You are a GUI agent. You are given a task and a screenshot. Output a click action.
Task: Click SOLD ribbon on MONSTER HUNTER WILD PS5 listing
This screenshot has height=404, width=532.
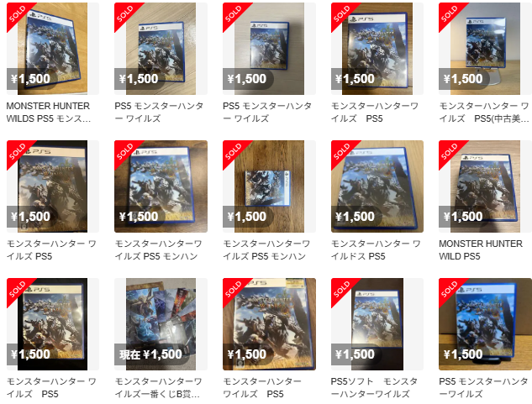450,151
